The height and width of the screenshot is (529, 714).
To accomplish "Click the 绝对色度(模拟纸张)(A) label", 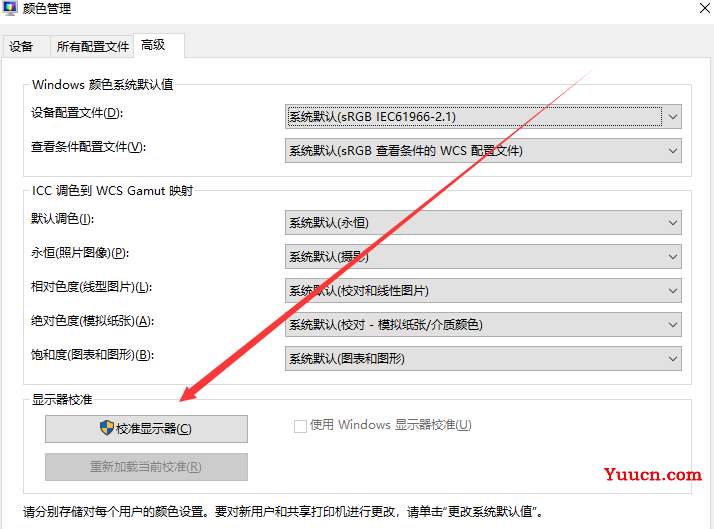I will click(x=92, y=321).
